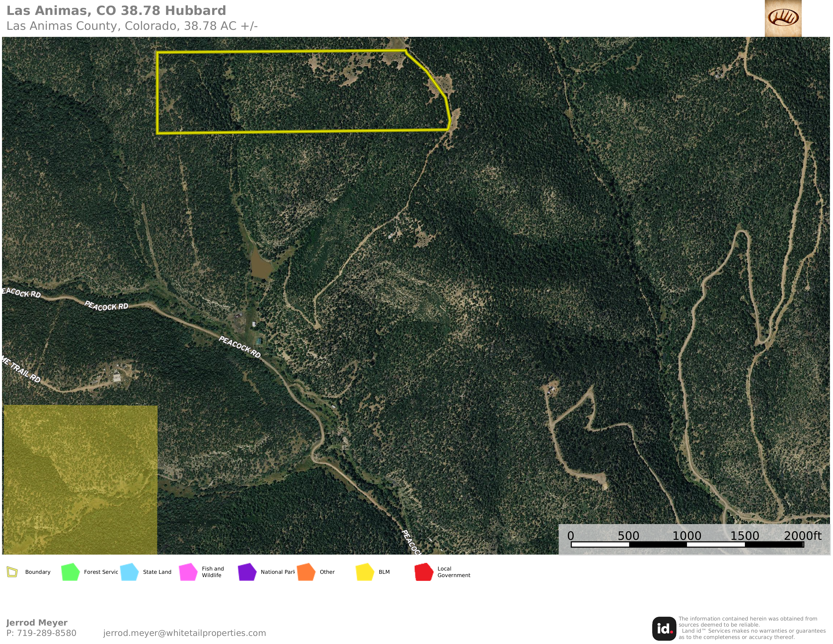Click the Boundary legend outline icon
Viewport: 833px width, 644px height.
tap(12, 572)
